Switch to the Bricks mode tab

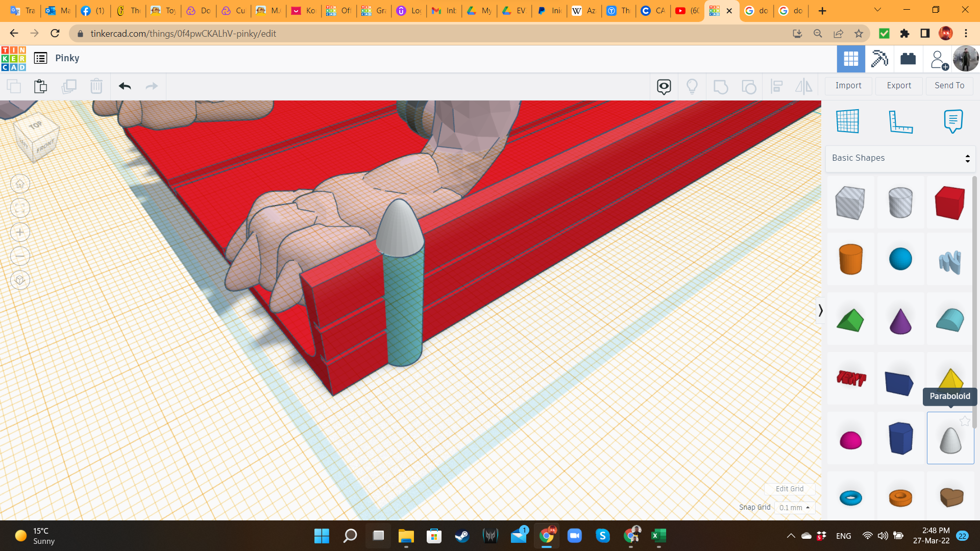908,59
